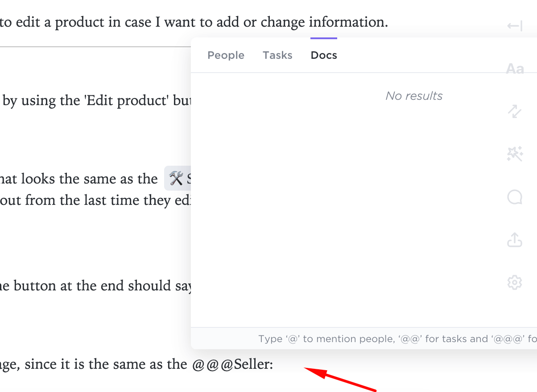This screenshot has width=537, height=392.
Task: Click the diagonal expand arrows icon
Action: (515, 111)
